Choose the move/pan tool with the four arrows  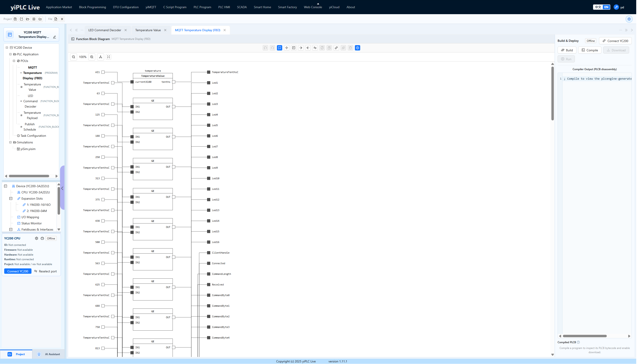[x=287, y=48]
